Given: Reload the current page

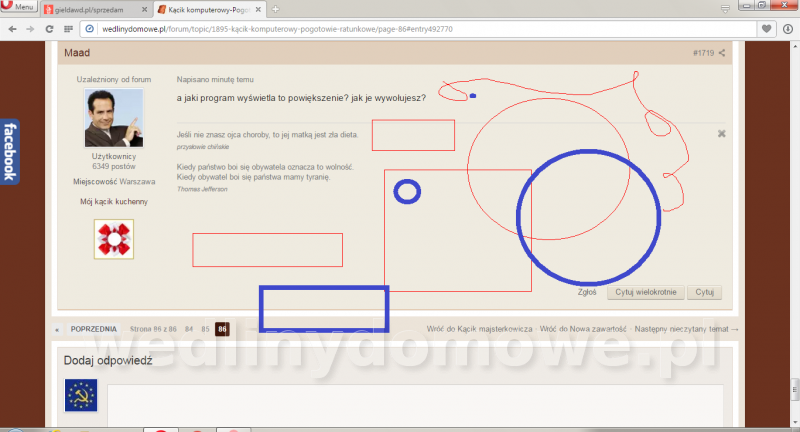Looking at the screenshot, I should 49,29.
